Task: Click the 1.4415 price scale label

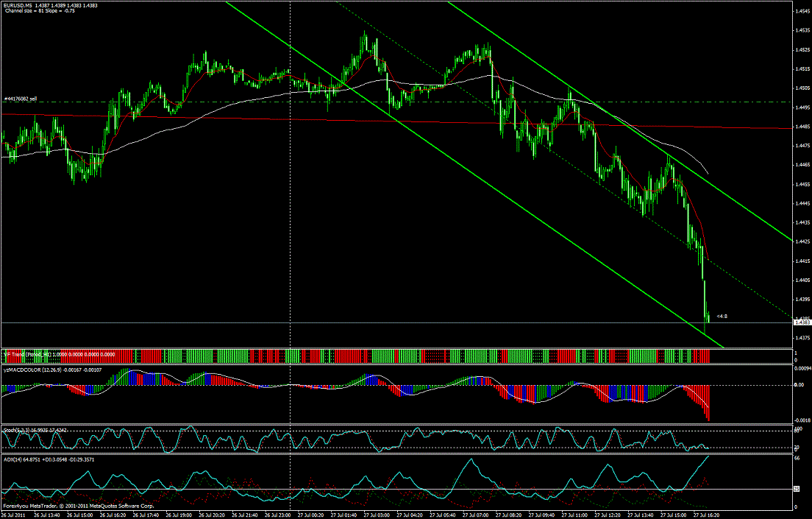Action: coord(802,261)
